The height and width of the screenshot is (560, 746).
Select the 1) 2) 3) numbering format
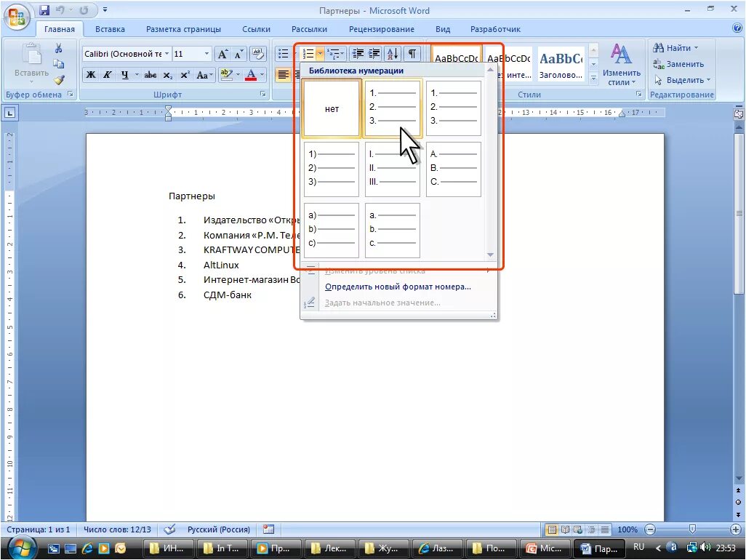pyautogui.click(x=332, y=169)
